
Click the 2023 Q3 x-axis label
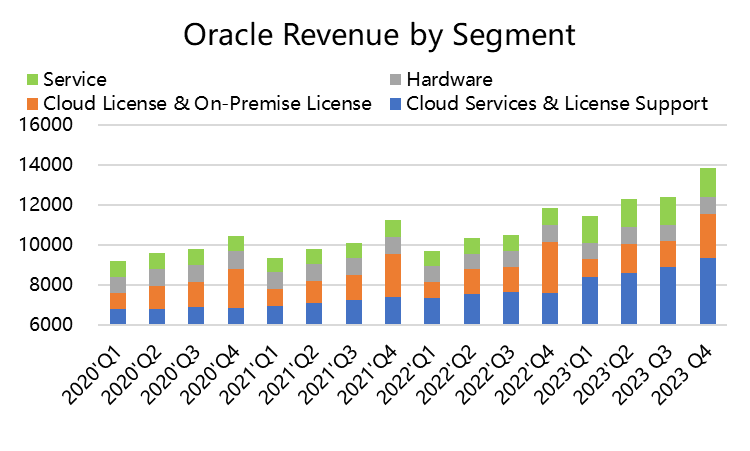point(643,374)
